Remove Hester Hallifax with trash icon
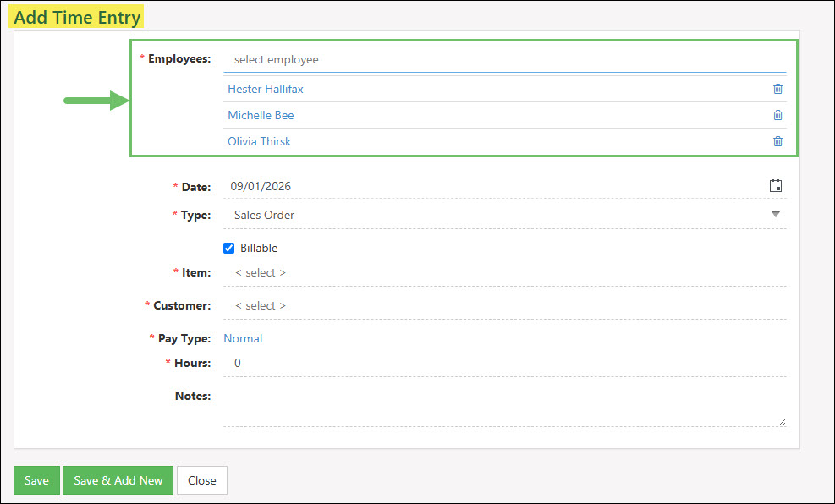This screenshot has width=835, height=504. (x=777, y=89)
